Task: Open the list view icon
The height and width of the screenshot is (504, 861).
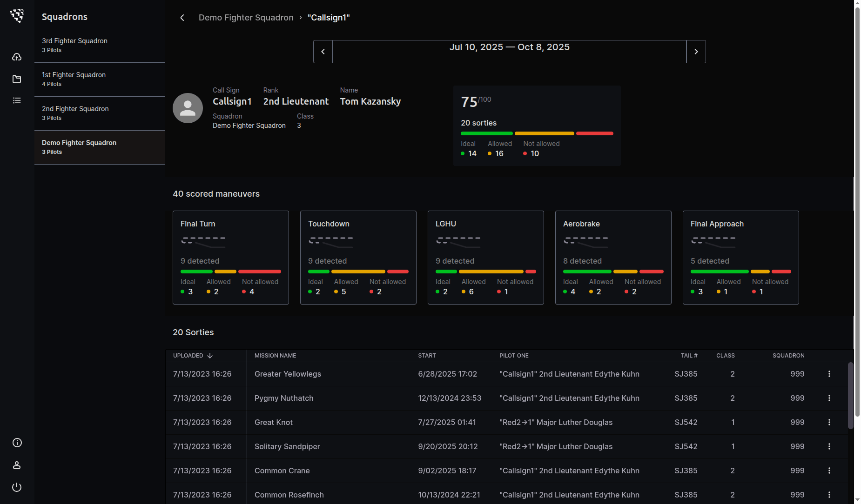Action: pos(17,100)
